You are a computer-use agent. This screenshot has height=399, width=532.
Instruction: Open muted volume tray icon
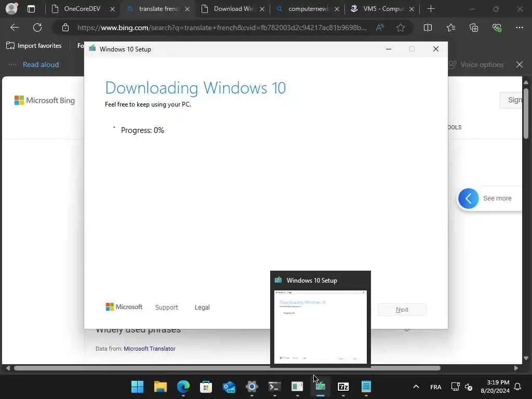pyautogui.click(x=469, y=387)
